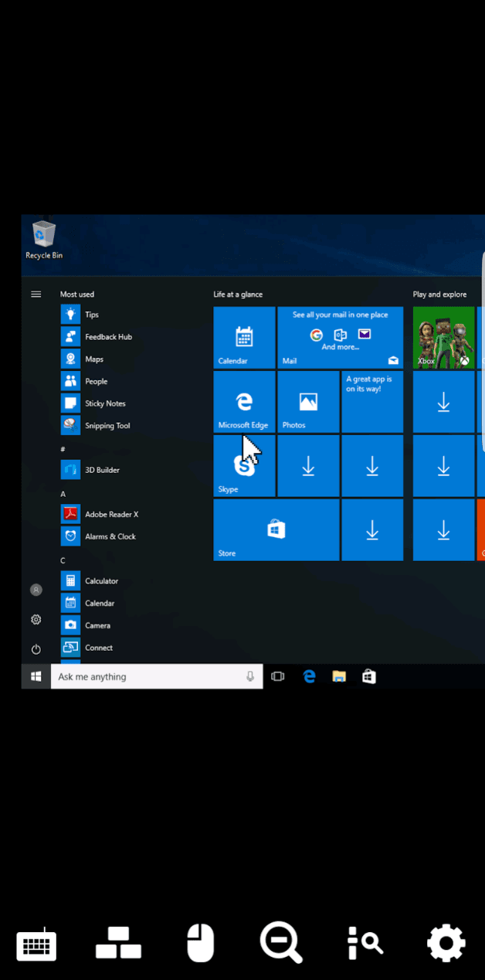This screenshot has height=980, width=485.
Task: Open the Recycle Bin desktop icon
Action: (x=44, y=240)
